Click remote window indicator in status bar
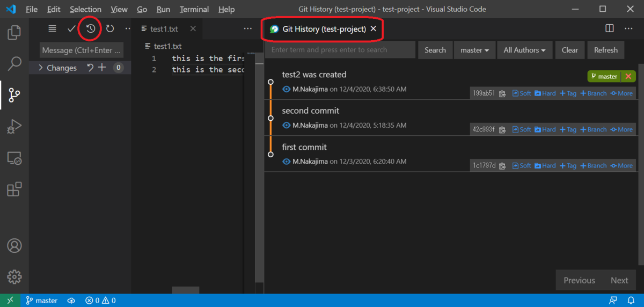Viewport: 644px width, 307px height. [10, 301]
